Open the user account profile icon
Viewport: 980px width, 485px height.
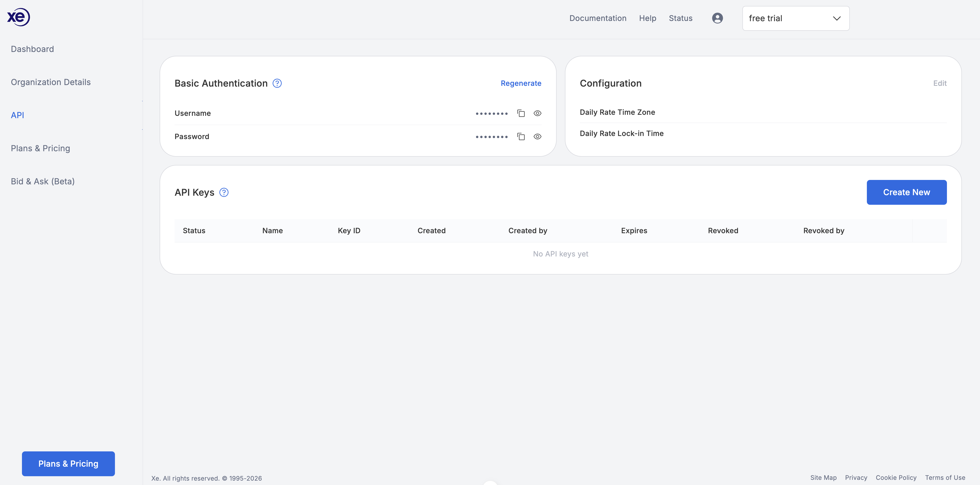coord(717,18)
